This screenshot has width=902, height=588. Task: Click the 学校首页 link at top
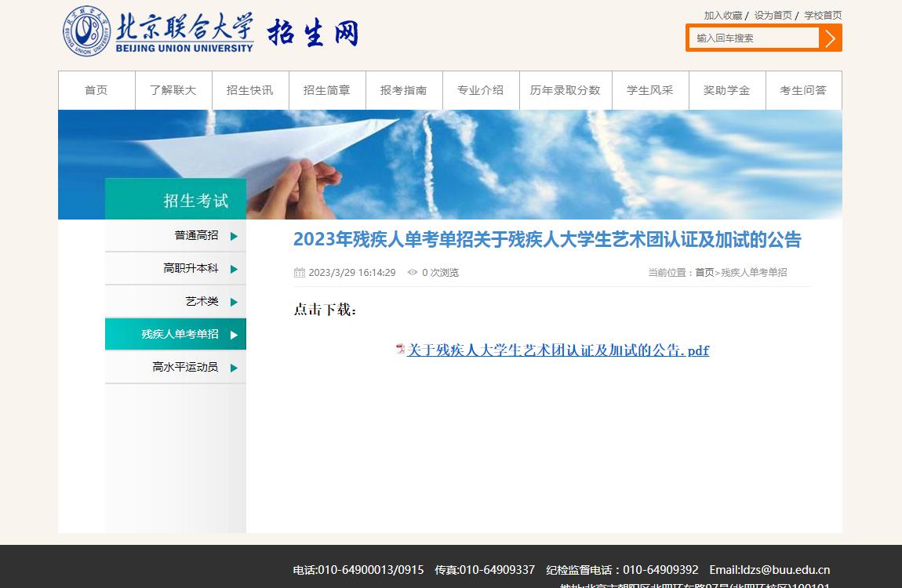coord(823,16)
